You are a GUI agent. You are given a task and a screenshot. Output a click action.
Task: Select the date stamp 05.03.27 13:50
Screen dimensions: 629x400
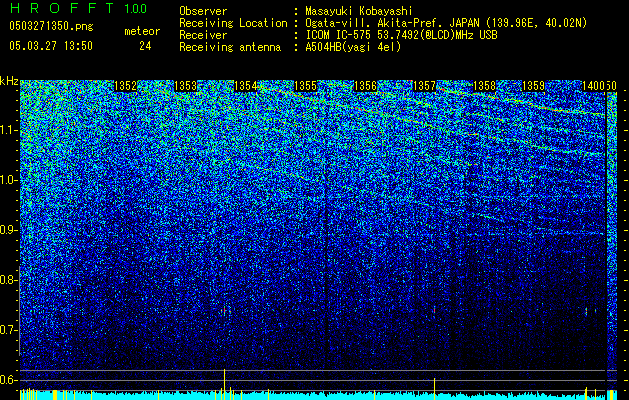point(51,46)
